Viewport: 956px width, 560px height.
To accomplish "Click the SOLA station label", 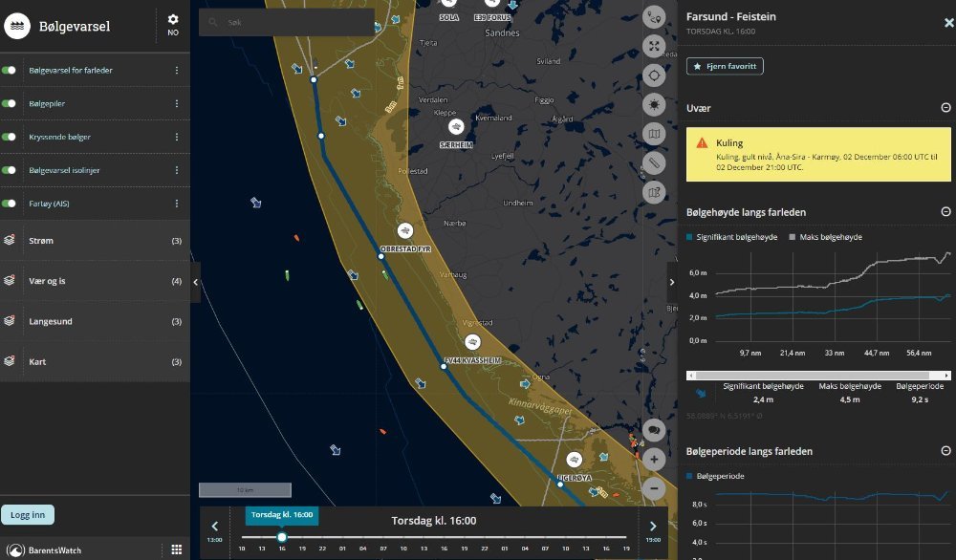I will point(448,17).
